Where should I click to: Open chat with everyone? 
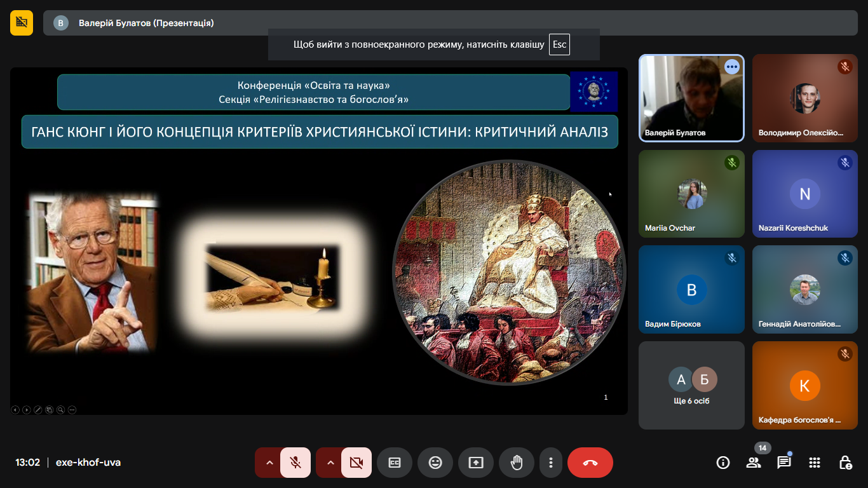coord(784,463)
